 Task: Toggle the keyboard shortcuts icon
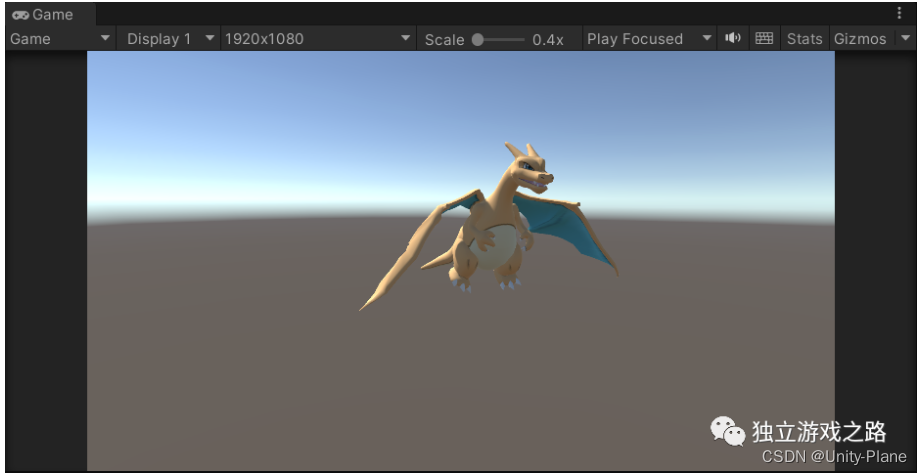764,38
